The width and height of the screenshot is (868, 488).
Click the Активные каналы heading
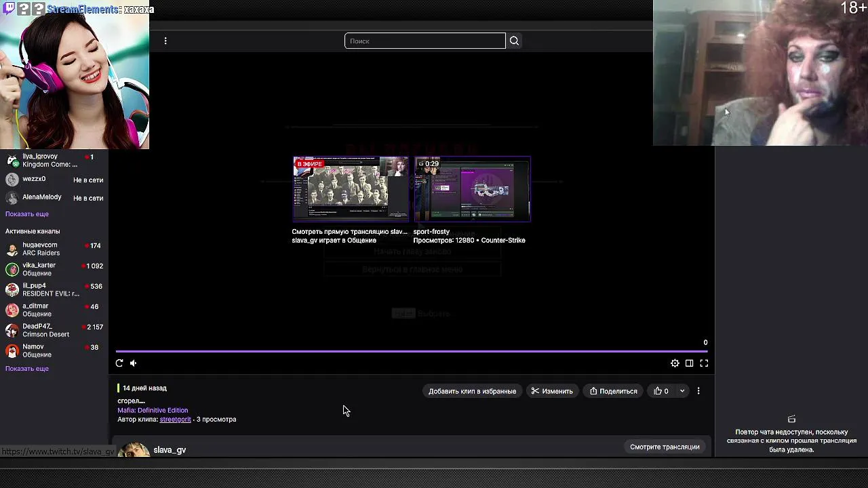coord(33,231)
